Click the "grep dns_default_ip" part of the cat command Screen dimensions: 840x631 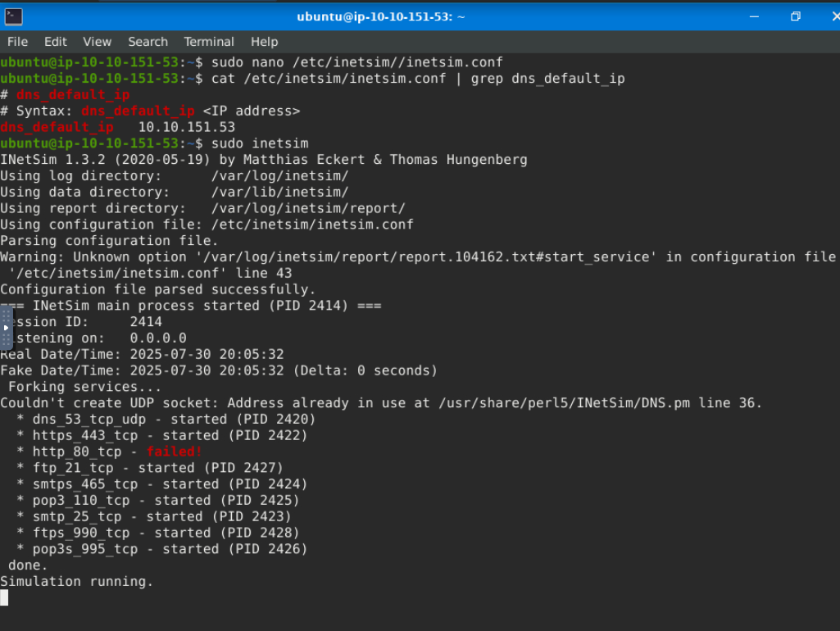tap(548, 79)
